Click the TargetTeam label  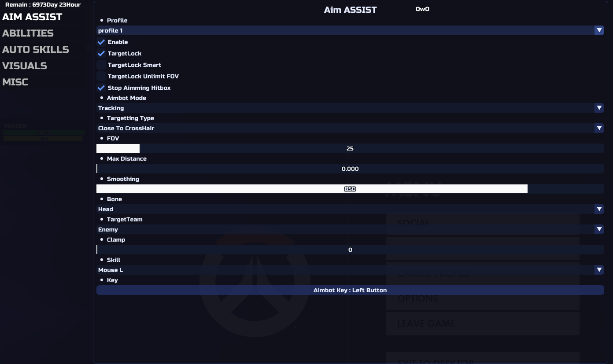125,220
